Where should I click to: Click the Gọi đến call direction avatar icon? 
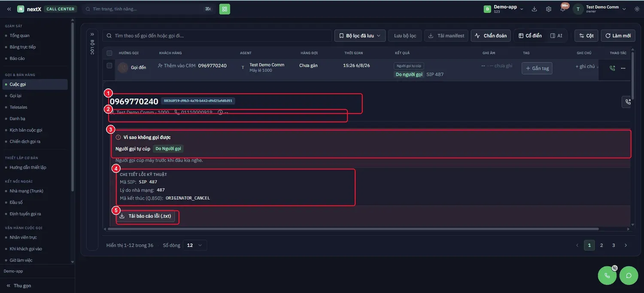tap(123, 67)
